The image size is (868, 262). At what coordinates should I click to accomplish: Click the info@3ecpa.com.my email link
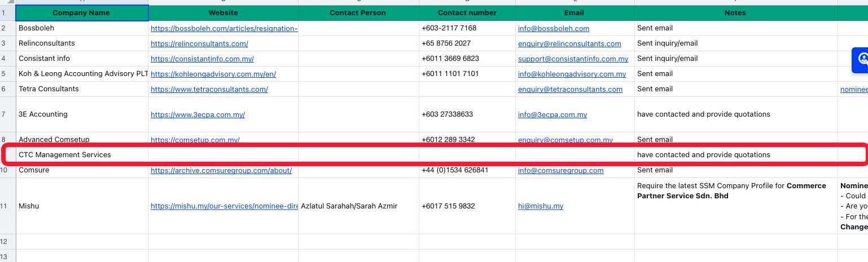tap(553, 114)
